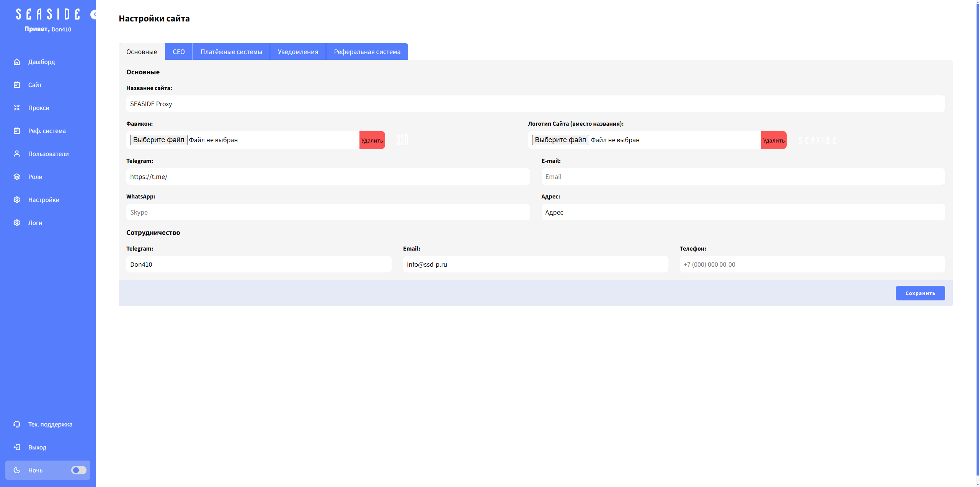This screenshot has width=980, height=487.
Task: Click the Тех. поддержка headset icon
Action: pyautogui.click(x=17, y=424)
